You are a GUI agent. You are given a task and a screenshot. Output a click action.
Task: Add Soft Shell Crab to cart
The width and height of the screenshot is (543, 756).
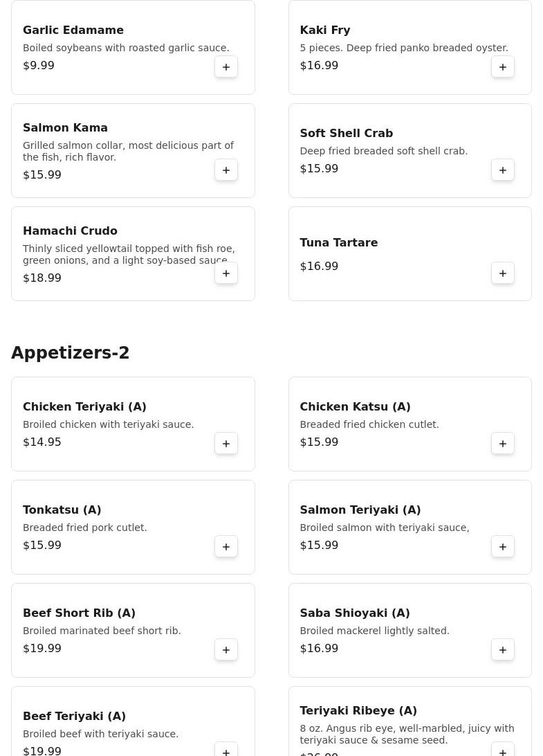point(503,170)
